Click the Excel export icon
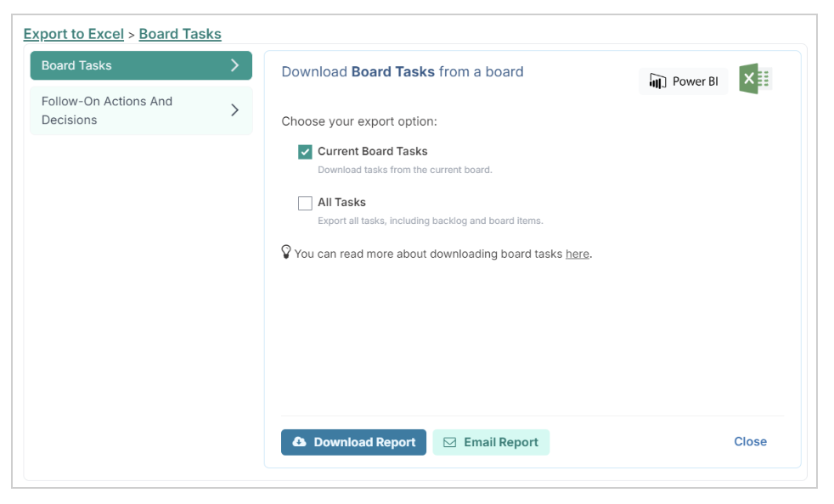Image resolution: width=834 pixels, height=504 pixels. pos(755,79)
